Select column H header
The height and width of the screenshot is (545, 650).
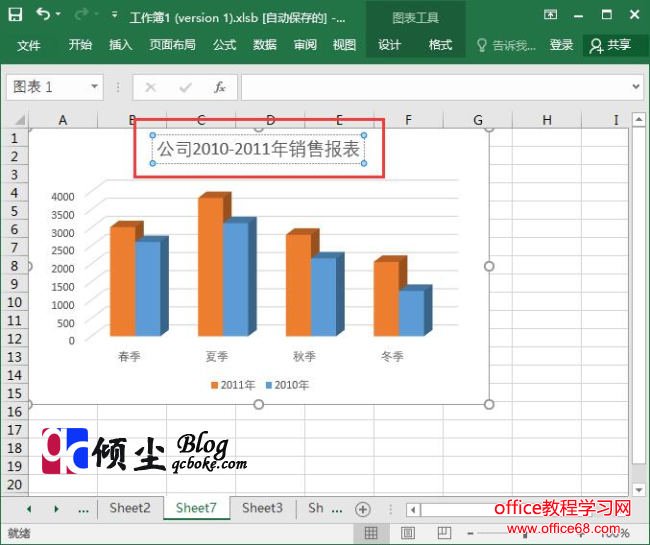pyautogui.click(x=547, y=120)
